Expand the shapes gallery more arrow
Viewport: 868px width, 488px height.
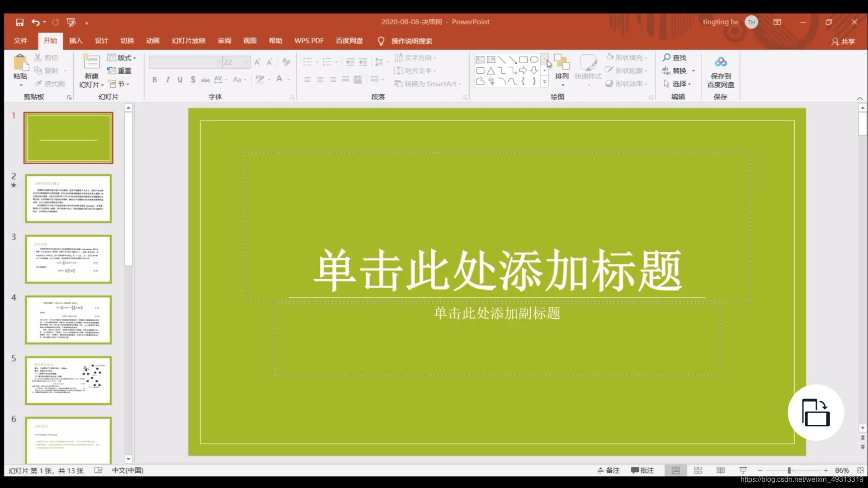(x=545, y=82)
